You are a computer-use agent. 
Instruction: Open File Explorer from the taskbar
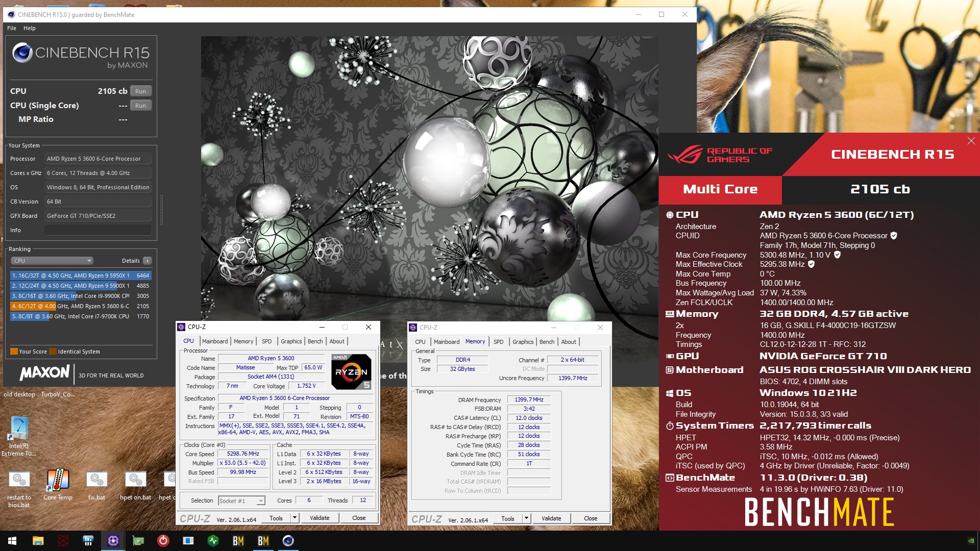38,541
